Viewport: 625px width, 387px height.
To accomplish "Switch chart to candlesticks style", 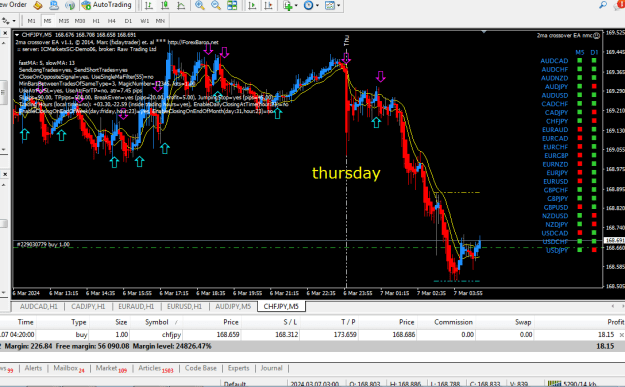I will pyautogui.click(x=165, y=5).
